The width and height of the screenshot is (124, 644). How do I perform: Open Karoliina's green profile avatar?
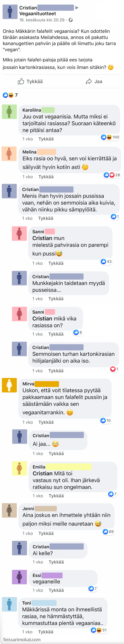pos(9,111)
